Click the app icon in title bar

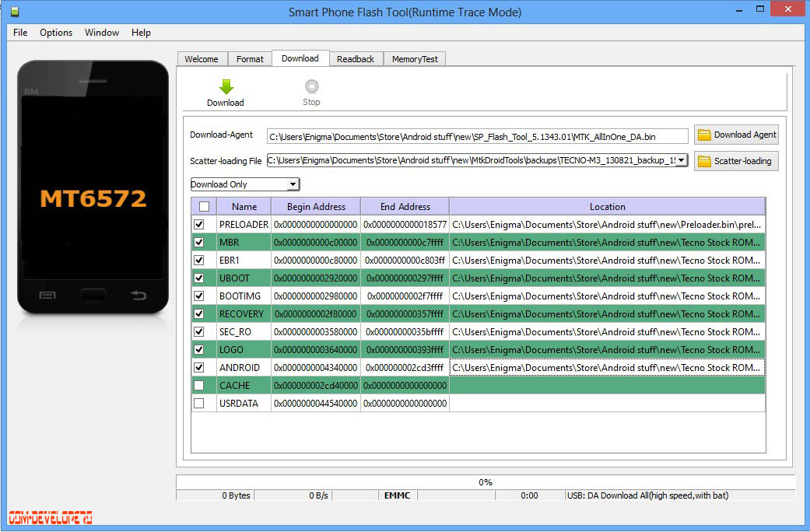click(x=15, y=12)
